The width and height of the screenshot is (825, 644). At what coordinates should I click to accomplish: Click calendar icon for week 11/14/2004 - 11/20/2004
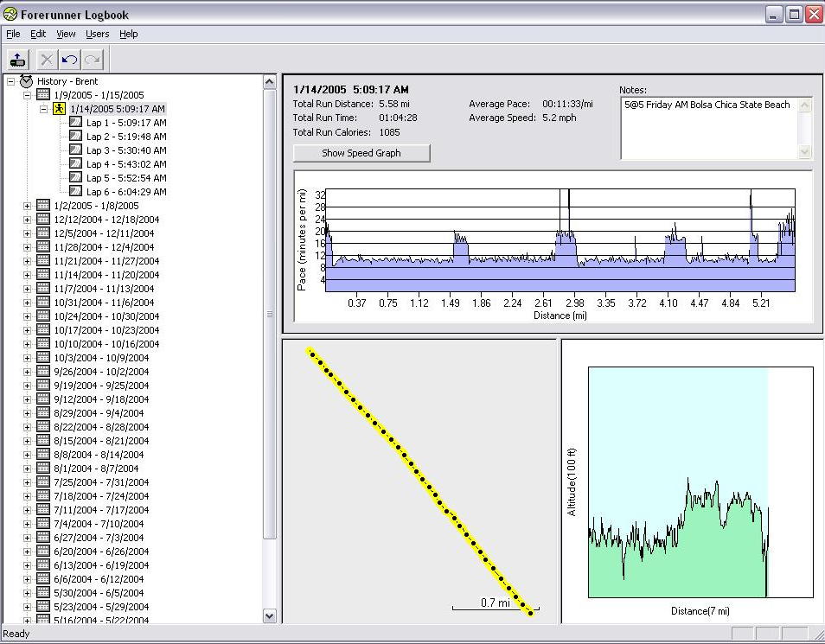(43, 275)
